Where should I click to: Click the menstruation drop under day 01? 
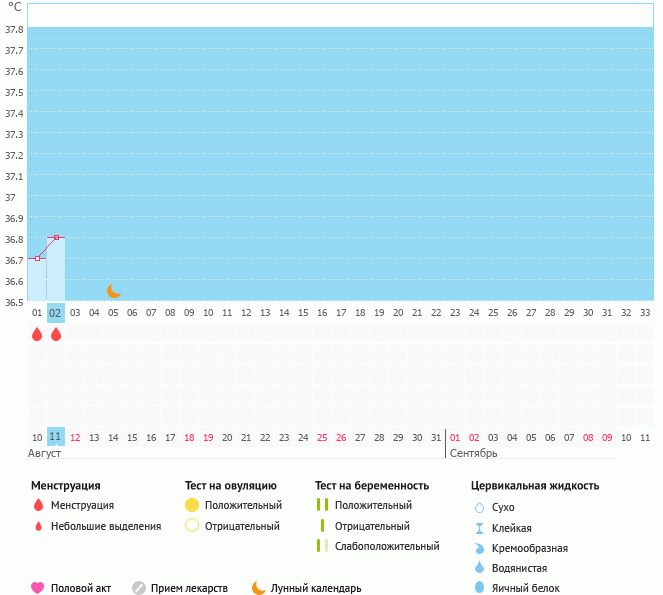pyautogui.click(x=37, y=335)
